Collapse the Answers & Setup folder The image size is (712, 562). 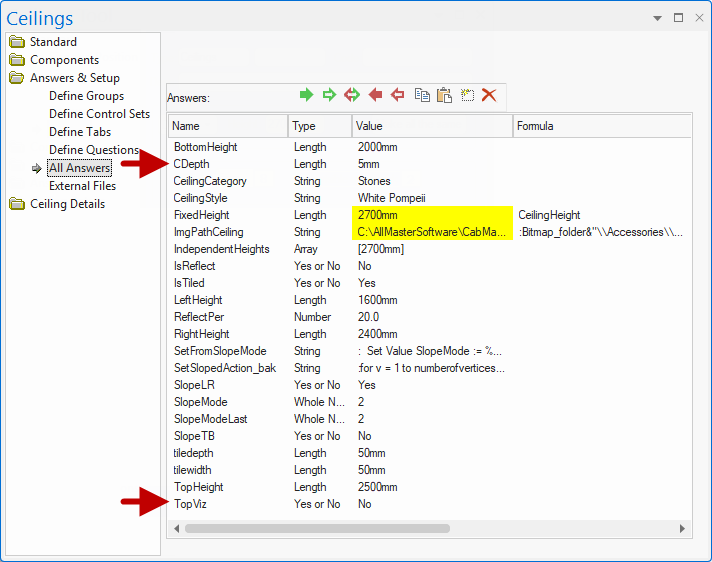(74, 78)
